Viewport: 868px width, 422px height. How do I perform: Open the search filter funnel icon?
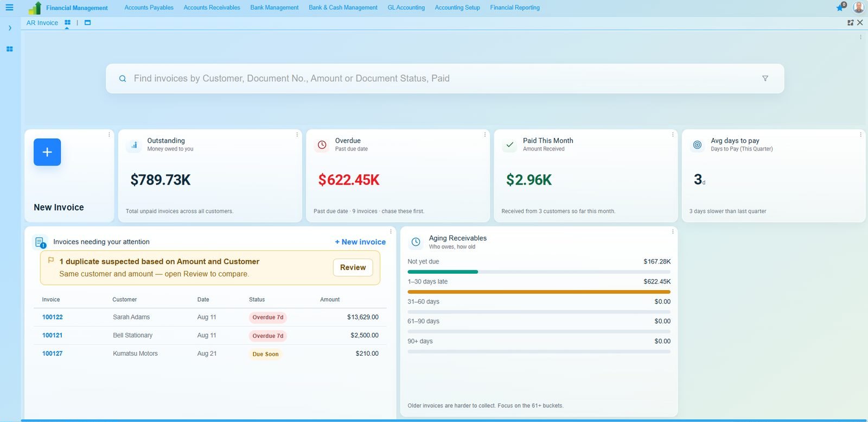[765, 79]
